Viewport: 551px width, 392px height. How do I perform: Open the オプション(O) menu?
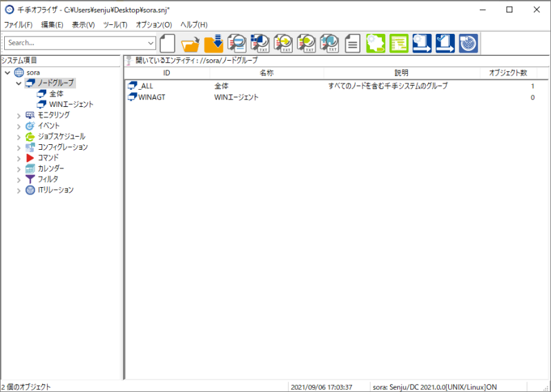[154, 25]
